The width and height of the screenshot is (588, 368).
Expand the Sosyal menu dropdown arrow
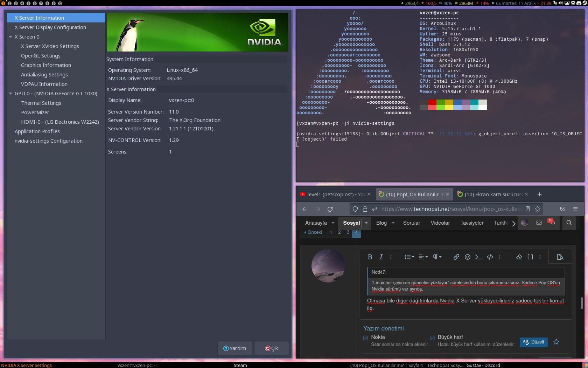pyautogui.click(x=366, y=223)
